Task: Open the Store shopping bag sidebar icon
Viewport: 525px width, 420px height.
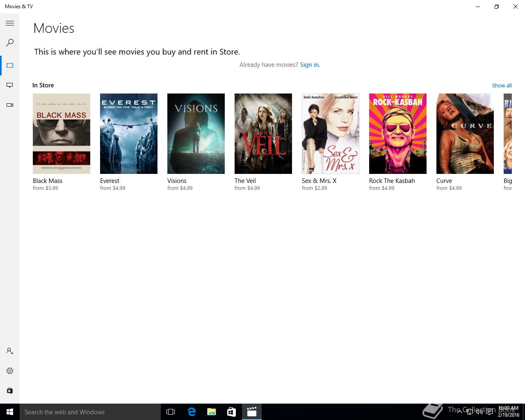Action: (10, 390)
